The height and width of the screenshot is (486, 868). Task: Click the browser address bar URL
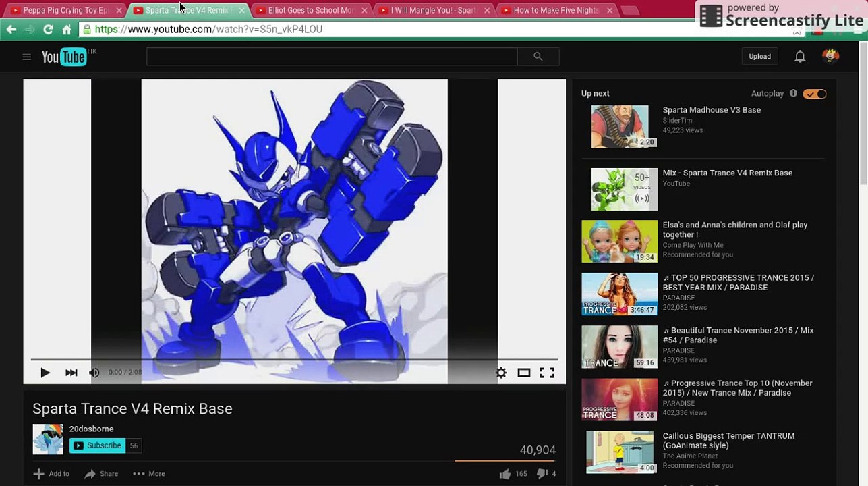(x=208, y=29)
